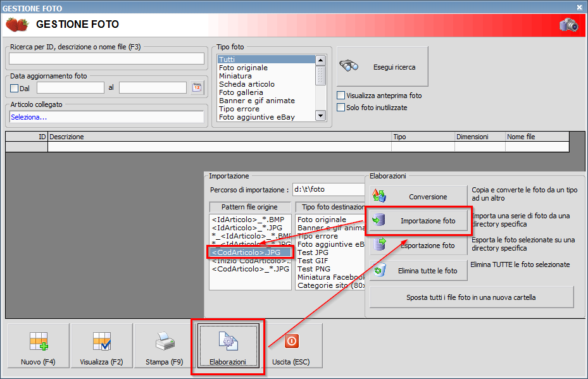Click down arrow of Tipo foto list
Viewport: 588px width, 379px height.
pyautogui.click(x=321, y=115)
